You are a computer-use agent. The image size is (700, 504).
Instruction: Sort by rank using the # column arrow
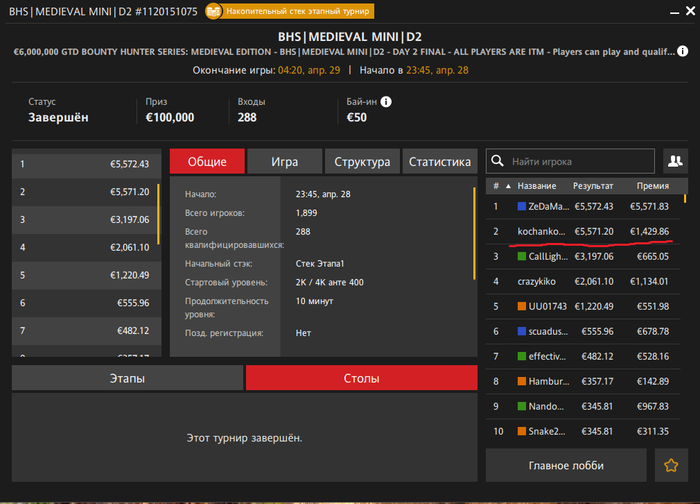click(508, 186)
